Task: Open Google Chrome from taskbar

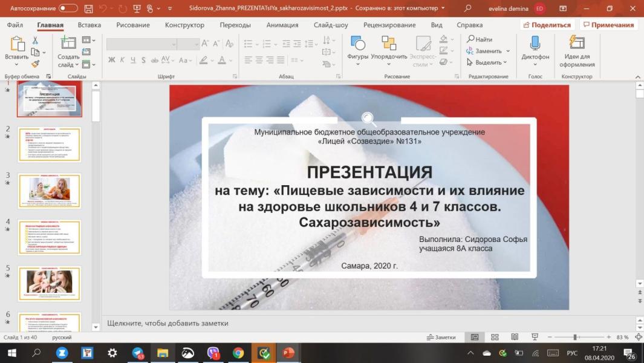Action: click(238, 353)
